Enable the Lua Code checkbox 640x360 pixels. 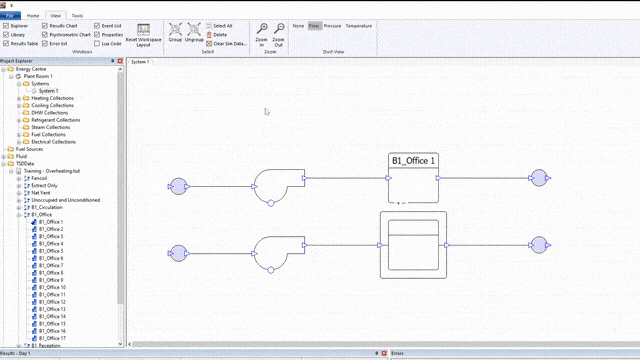click(x=97, y=43)
